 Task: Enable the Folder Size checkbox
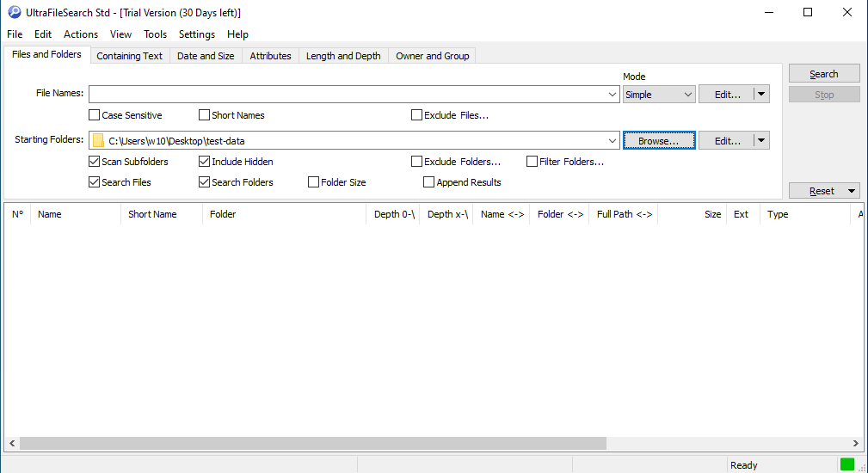pos(313,182)
